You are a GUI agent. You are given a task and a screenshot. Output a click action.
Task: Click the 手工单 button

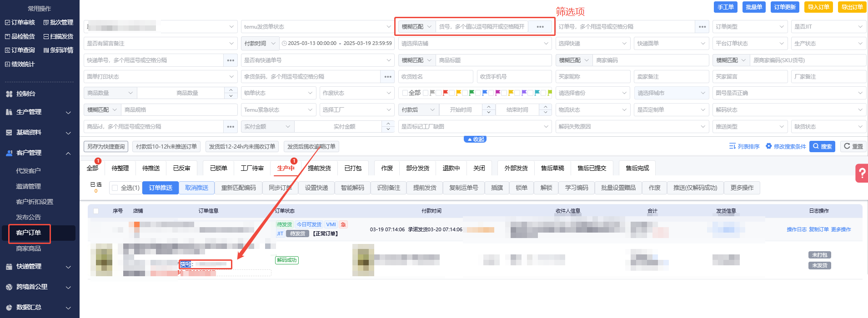click(x=726, y=7)
